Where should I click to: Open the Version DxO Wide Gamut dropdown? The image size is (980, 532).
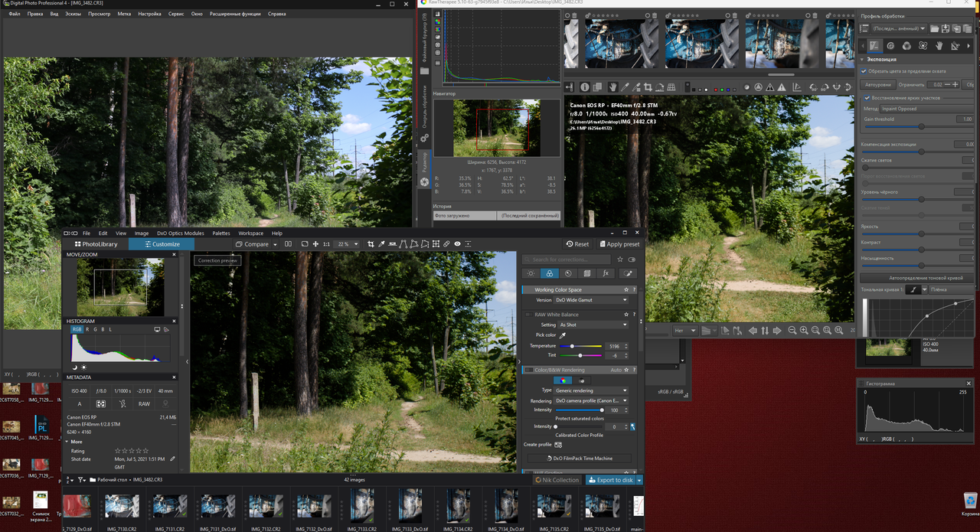(x=590, y=300)
